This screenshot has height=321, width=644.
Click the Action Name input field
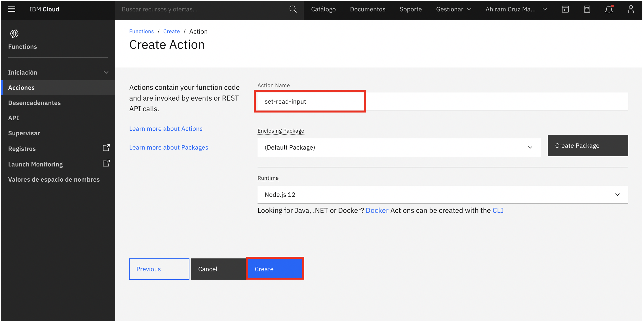[x=443, y=101]
